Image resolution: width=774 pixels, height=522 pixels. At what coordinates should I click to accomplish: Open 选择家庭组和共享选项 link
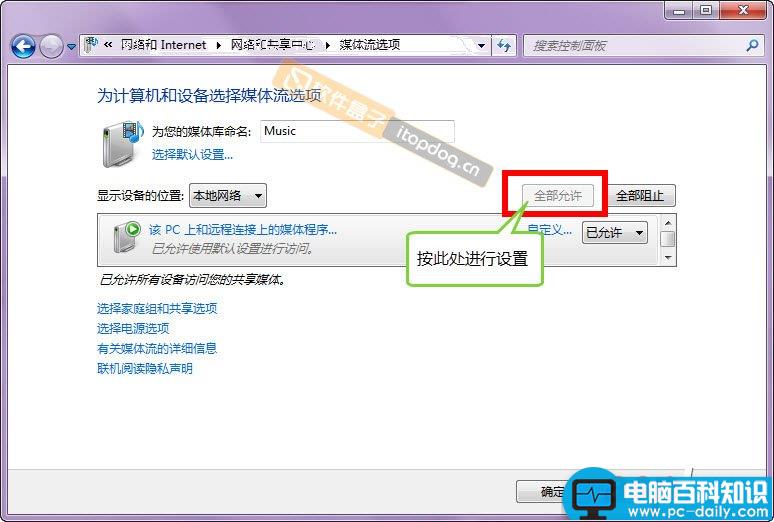157,309
